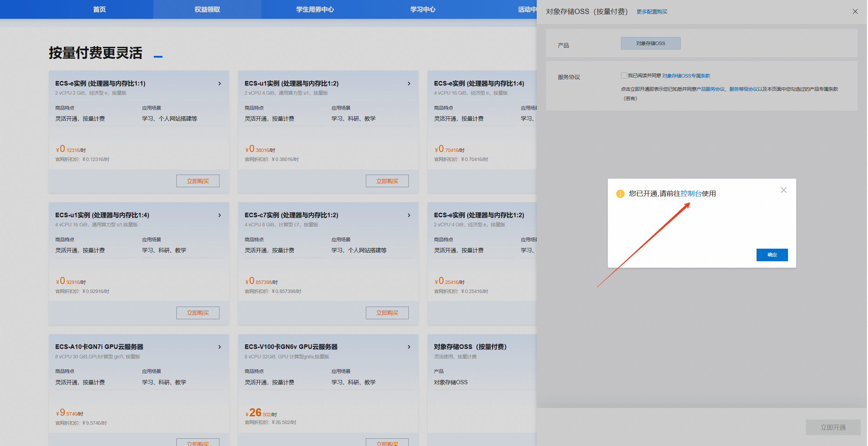
Task: Close the OSS purchase side panel
Action: click(855, 12)
